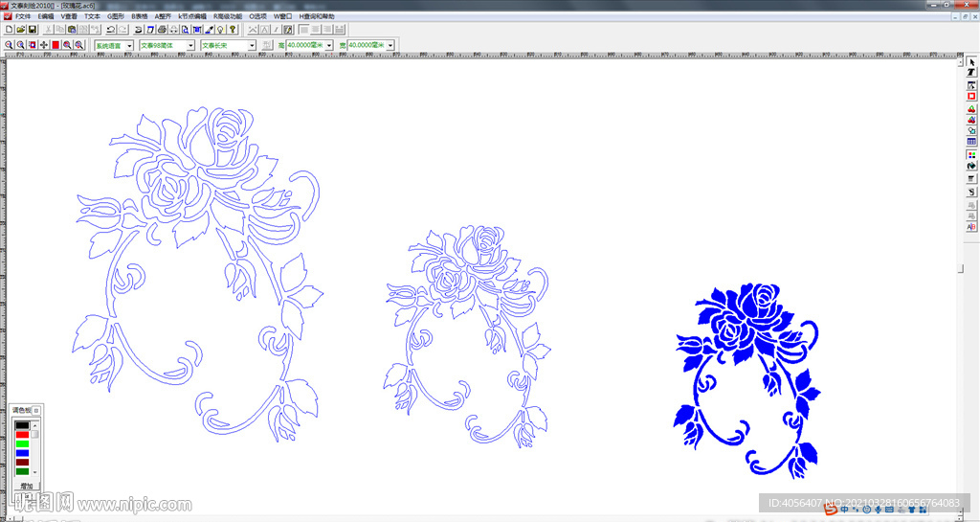The image size is (980, 522).
Task: Click the New file icon
Action: (9, 30)
